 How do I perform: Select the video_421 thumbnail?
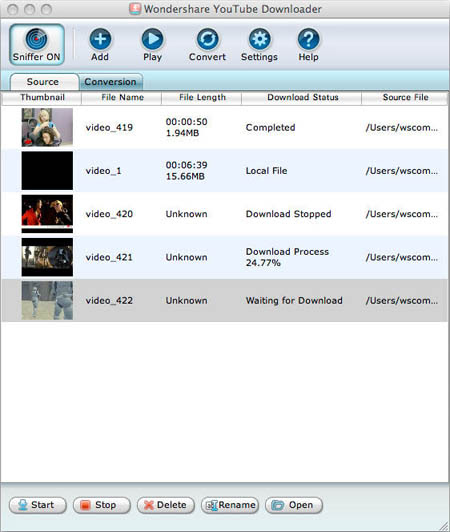pos(47,257)
